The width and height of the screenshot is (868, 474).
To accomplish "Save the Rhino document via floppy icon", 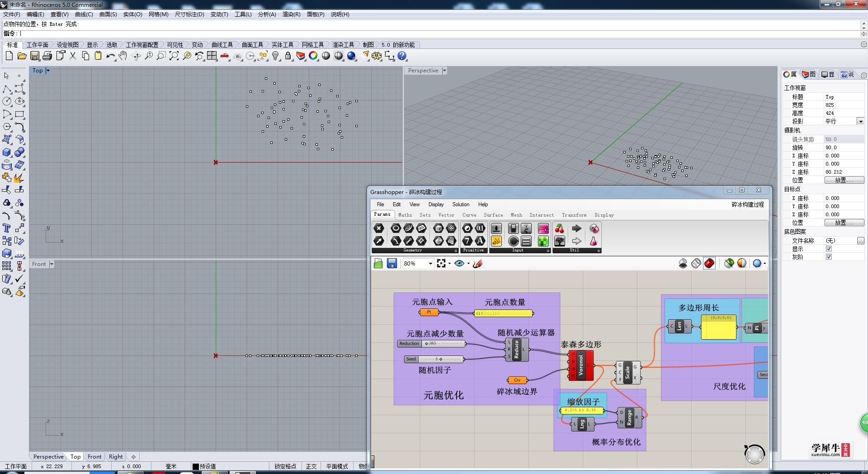I will tap(35, 56).
